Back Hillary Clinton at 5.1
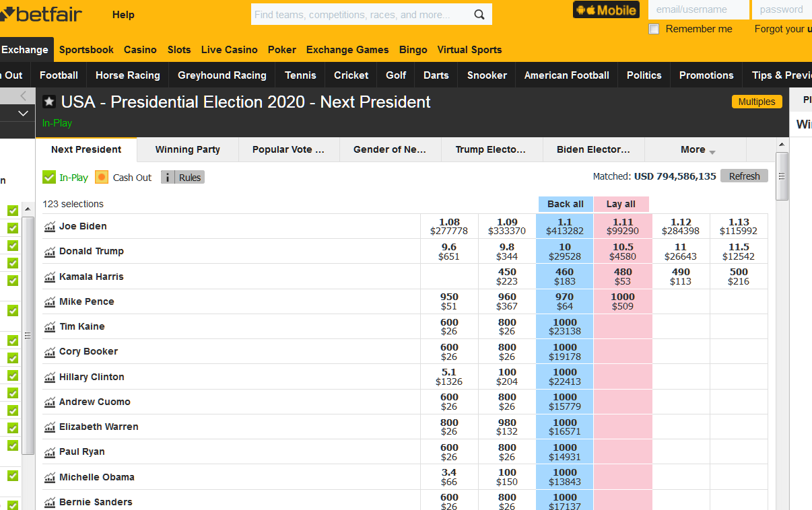 pos(449,377)
